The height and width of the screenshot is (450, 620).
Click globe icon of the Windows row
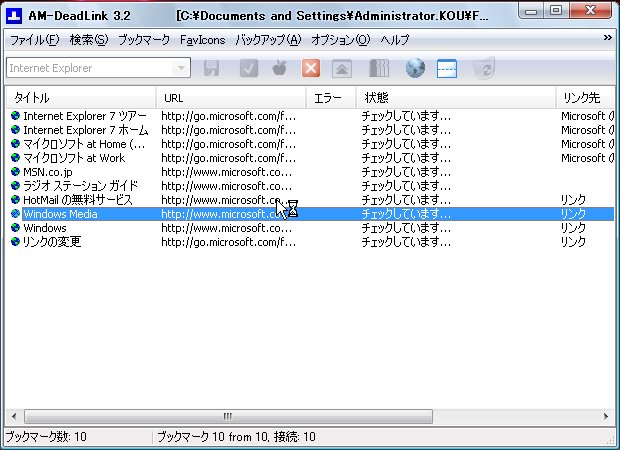tap(15, 228)
